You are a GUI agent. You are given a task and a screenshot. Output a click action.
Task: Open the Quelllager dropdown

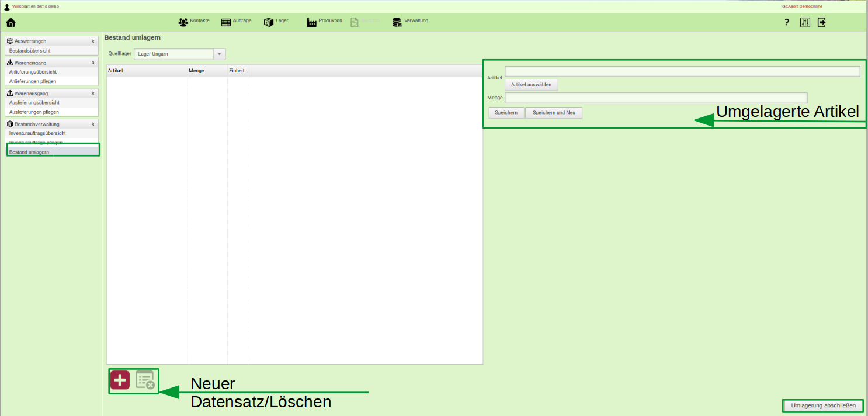click(x=220, y=54)
